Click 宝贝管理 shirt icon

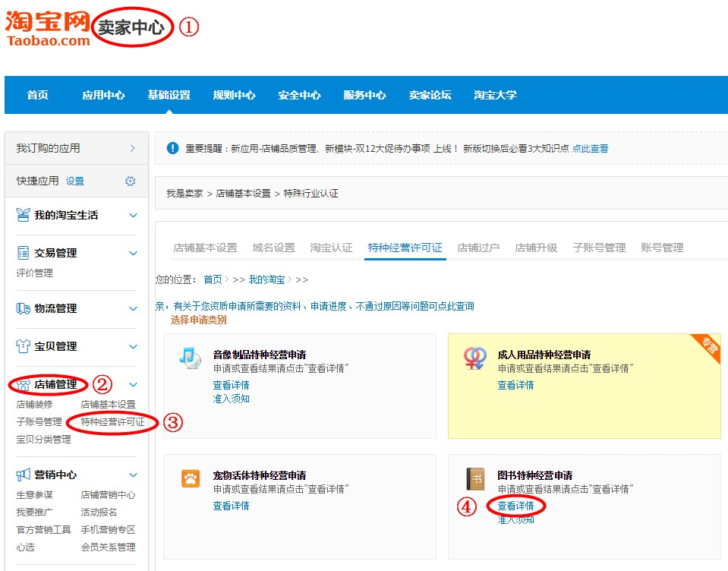coord(23,346)
